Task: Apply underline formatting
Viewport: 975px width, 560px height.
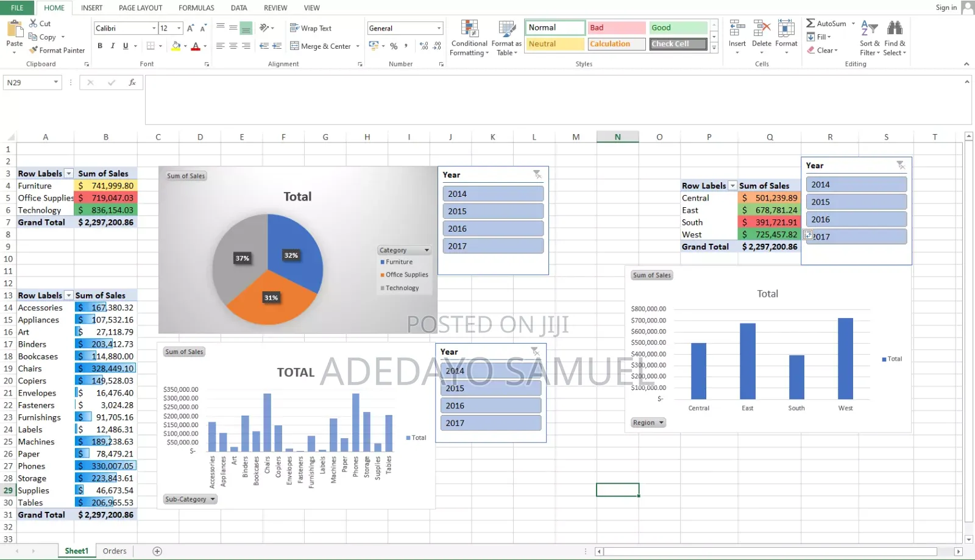Action: [x=126, y=46]
